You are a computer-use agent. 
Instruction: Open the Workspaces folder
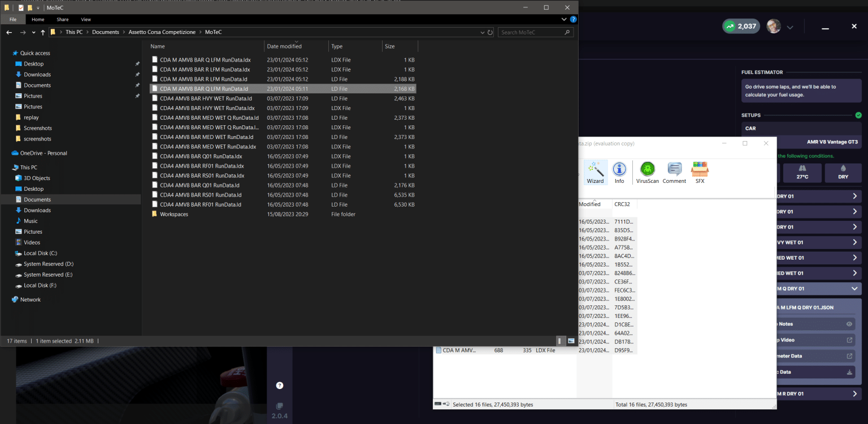[x=173, y=214]
